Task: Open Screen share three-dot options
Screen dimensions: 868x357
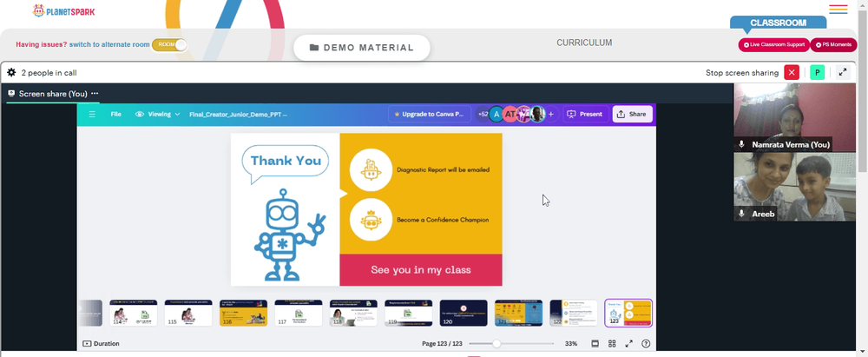Action: click(x=95, y=94)
